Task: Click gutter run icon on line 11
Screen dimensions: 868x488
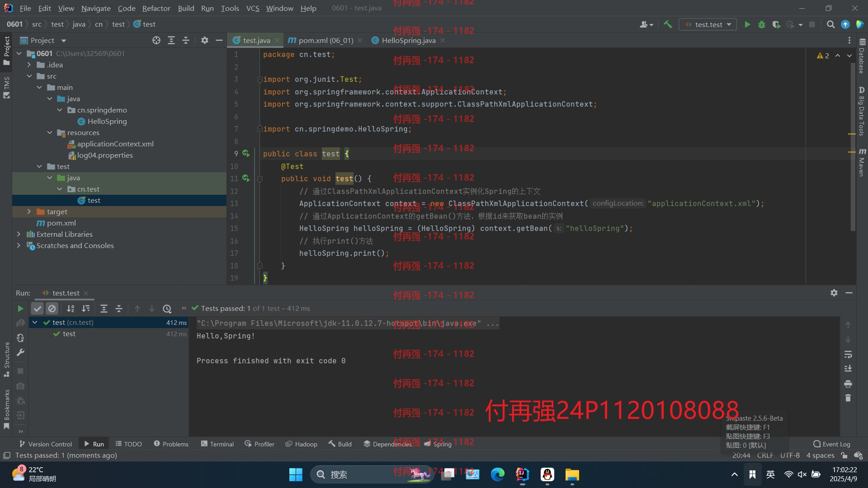Action: (246, 178)
